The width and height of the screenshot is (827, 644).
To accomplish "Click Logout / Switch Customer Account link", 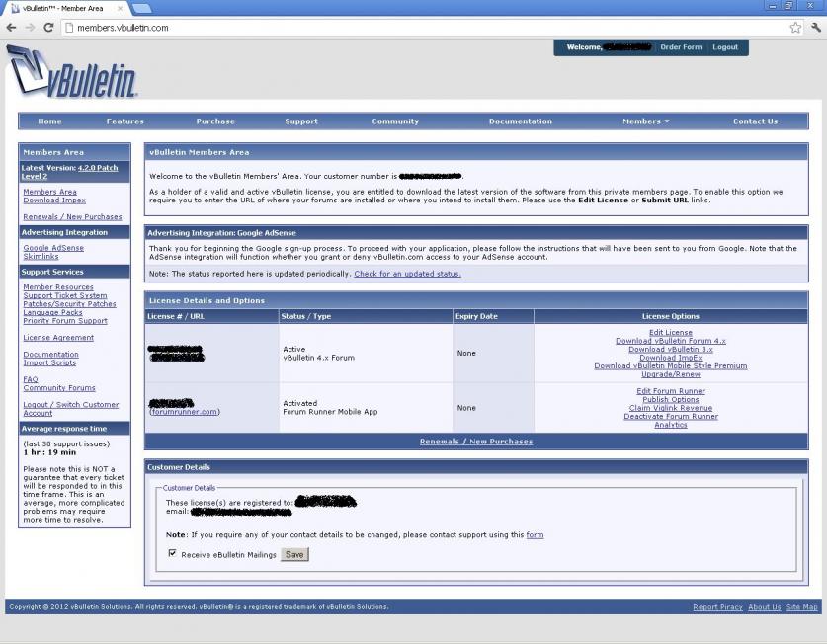I will click(x=71, y=409).
